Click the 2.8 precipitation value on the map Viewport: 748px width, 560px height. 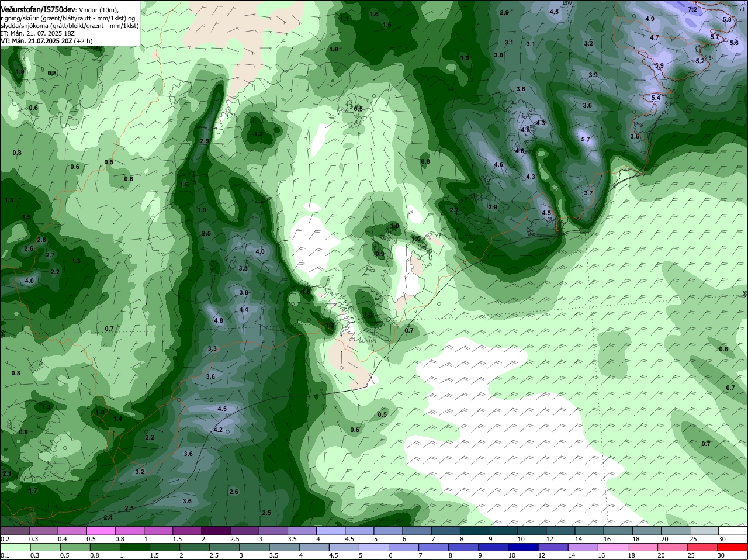pyautogui.click(x=41, y=240)
